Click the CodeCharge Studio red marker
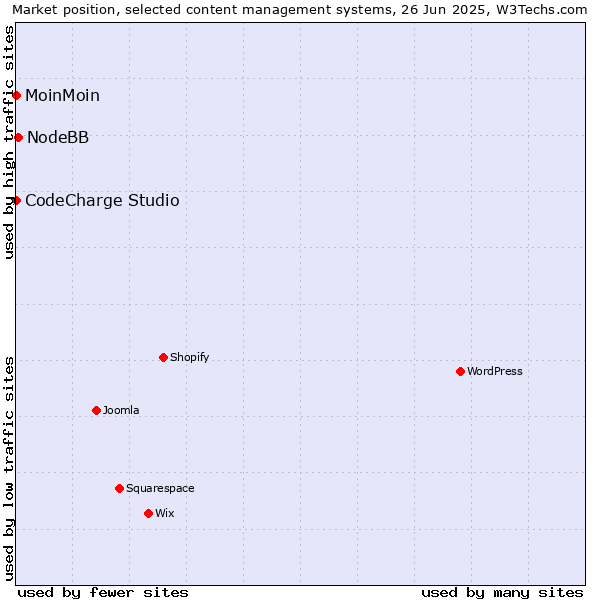Screen dimensions: 600x600 click(16, 201)
